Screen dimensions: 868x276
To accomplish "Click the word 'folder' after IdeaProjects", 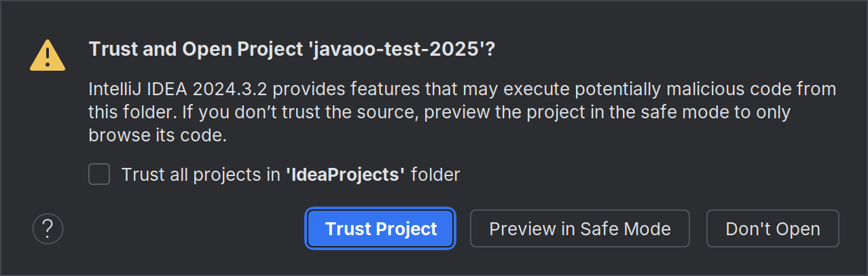I will [x=435, y=175].
